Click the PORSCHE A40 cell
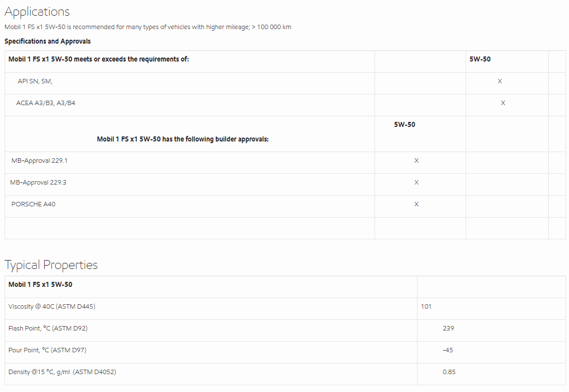569x392 pixels. point(34,204)
